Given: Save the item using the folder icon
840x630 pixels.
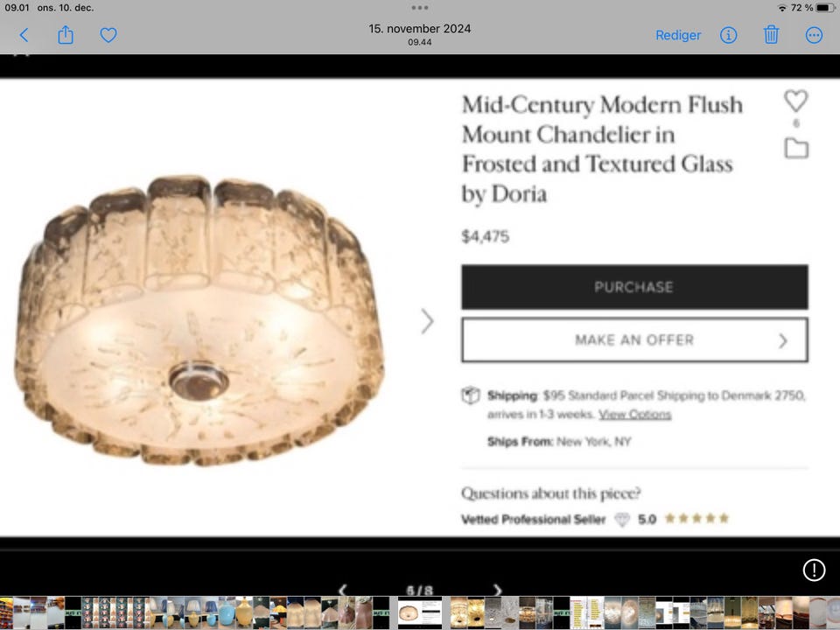Looking at the screenshot, I should coord(795,149).
